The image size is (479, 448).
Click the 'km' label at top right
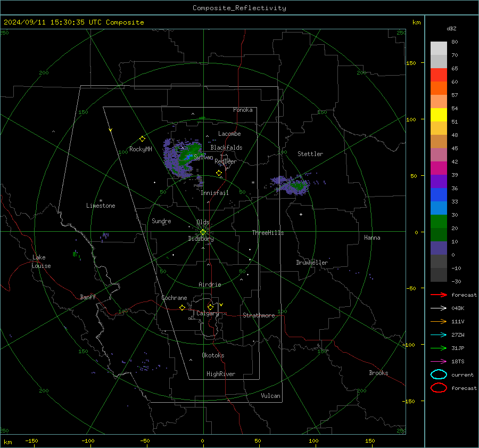pos(416,22)
